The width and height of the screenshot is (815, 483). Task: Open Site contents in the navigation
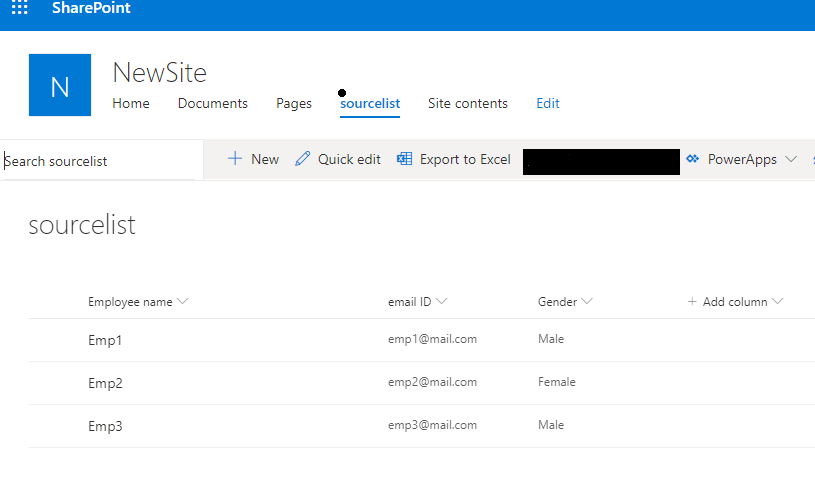pyautogui.click(x=468, y=103)
